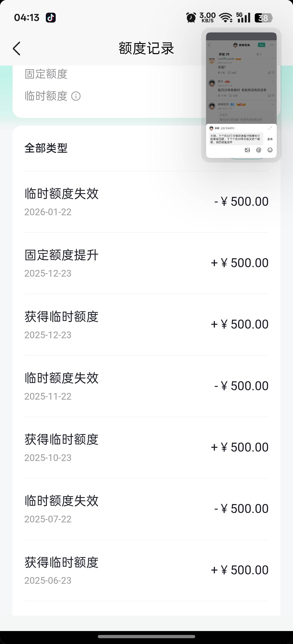This screenshot has height=644, width=293.
Task: Tap the alarm clock status icon
Action: pyautogui.click(x=191, y=18)
